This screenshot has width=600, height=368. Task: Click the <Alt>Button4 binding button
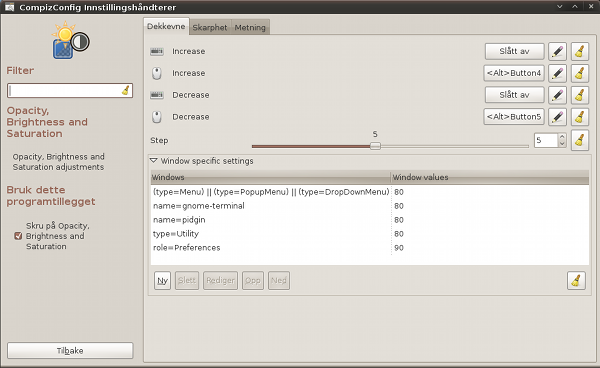pos(514,73)
